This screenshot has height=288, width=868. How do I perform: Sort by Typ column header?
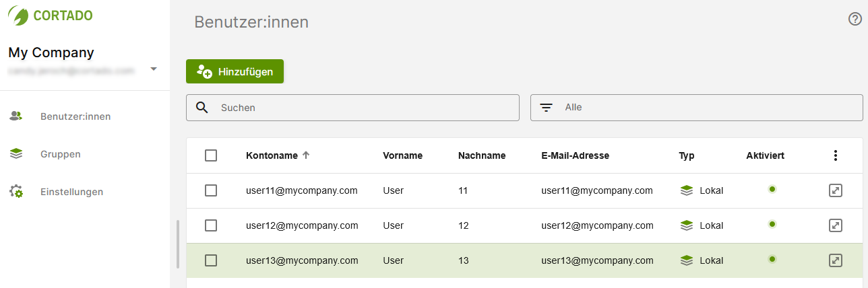pyautogui.click(x=686, y=155)
